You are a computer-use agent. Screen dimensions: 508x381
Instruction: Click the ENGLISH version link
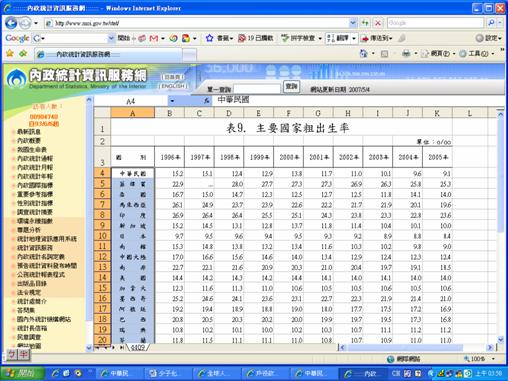point(172,86)
